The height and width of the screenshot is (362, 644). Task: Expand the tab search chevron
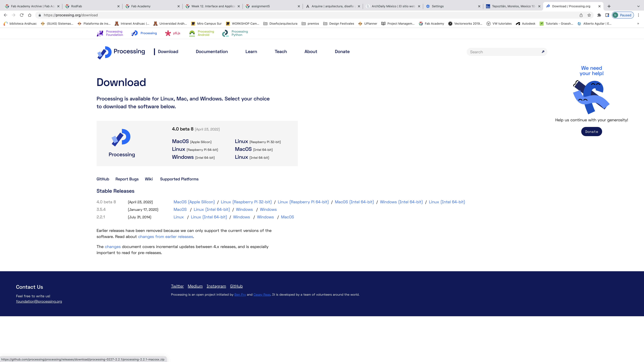638,6
